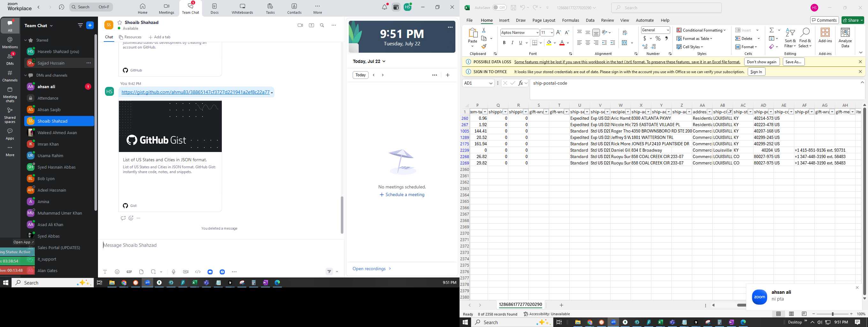This screenshot has width=868, height=327.
Task: Open recordings link in the calendar panel
Action: [x=372, y=269]
